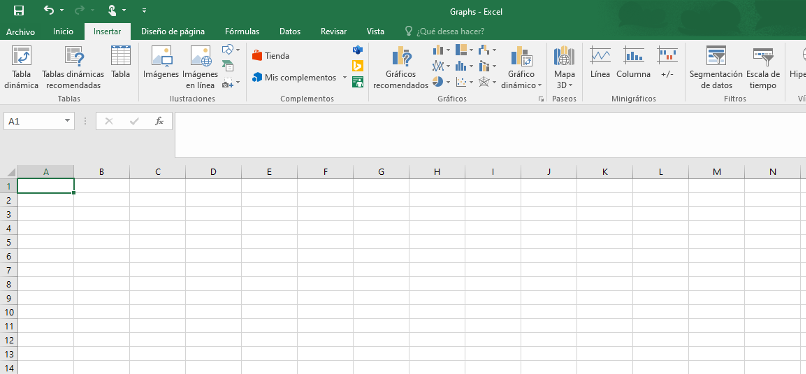Screen dimensions: 806x374
Task: Open the Mis complementos dropdown arrow
Action: coord(344,78)
